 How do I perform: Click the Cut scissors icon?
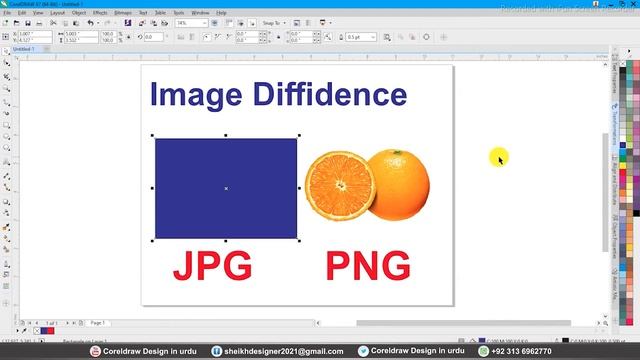point(53,23)
